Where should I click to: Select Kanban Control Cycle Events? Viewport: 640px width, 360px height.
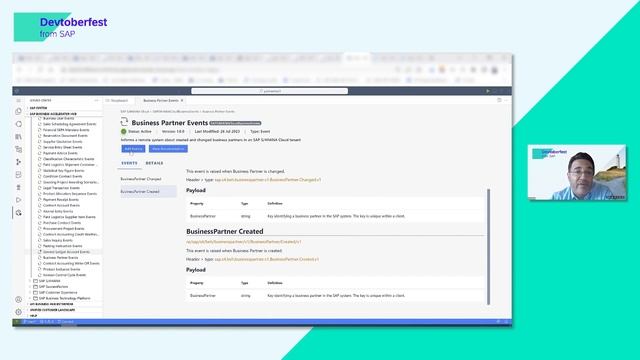(x=64, y=275)
